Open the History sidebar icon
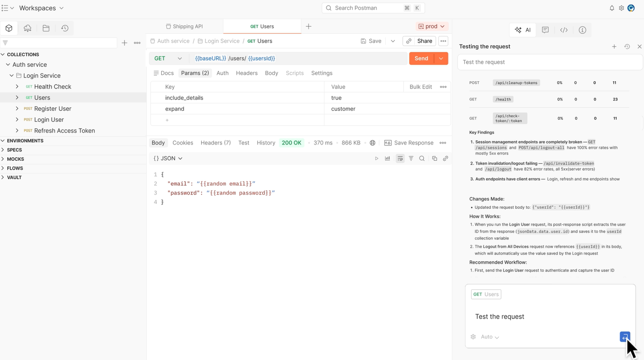The height and width of the screenshot is (360, 644). coord(65,28)
